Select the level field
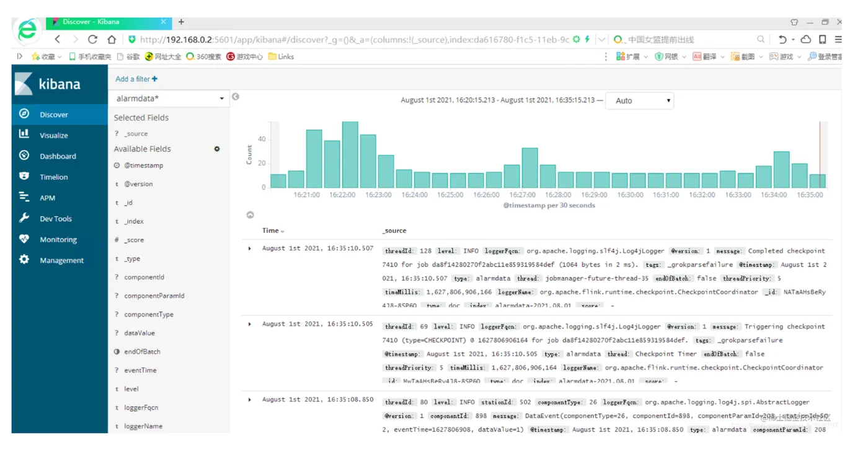The width and height of the screenshot is (868, 464). (131, 389)
